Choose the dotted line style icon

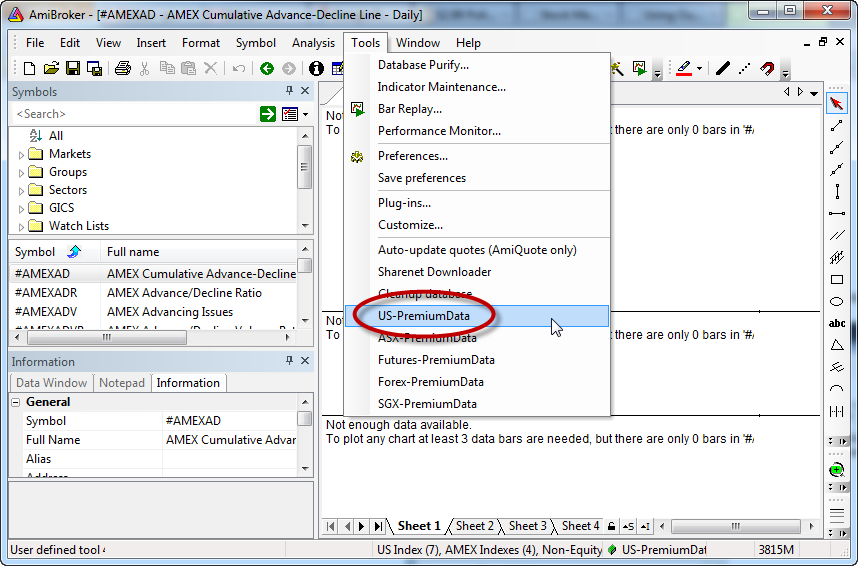point(744,68)
